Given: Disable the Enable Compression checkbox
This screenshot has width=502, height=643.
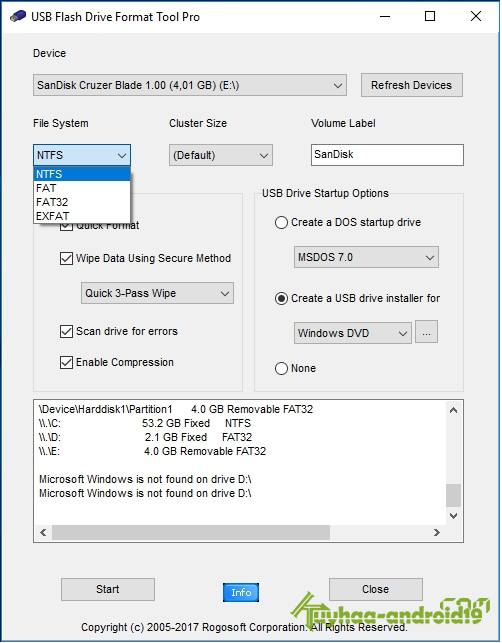Looking at the screenshot, I should 66,363.
